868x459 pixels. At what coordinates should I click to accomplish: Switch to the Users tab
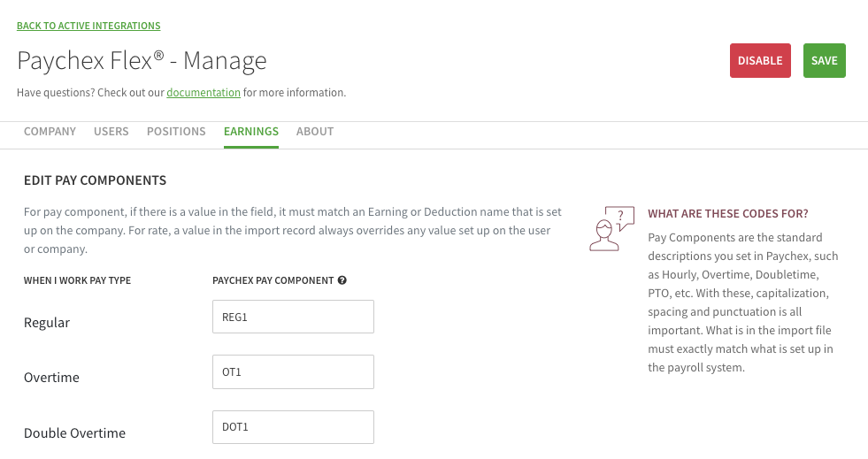[x=111, y=132]
